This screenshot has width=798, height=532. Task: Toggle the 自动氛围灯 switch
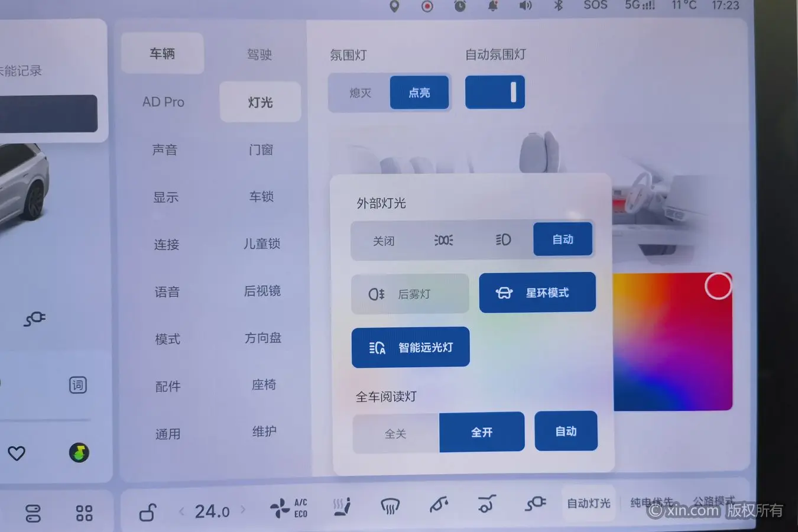pos(495,92)
